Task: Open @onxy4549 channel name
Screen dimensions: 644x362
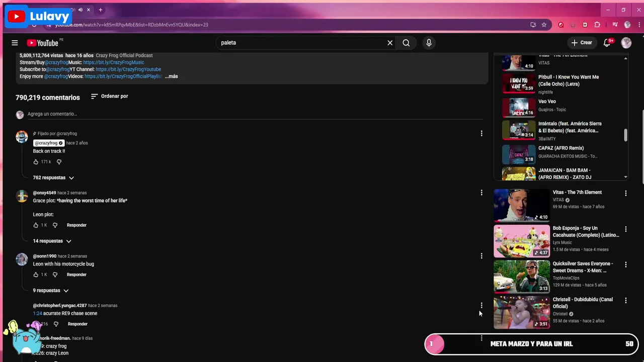Action: point(44,193)
